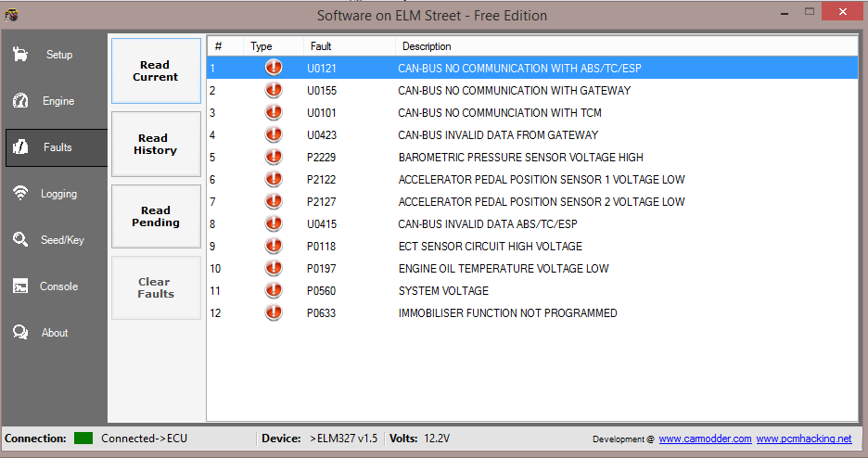
Task: Select 'CAN-BUS INVALID DATA ABS/TC/ESP' description
Action: pos(488,224)
